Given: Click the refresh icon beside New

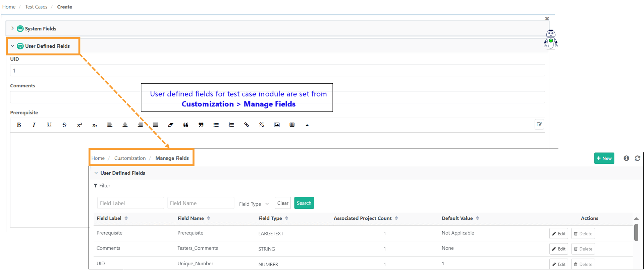Looking at the screenshot, I should pyautogui.click(x=637, y=158).
